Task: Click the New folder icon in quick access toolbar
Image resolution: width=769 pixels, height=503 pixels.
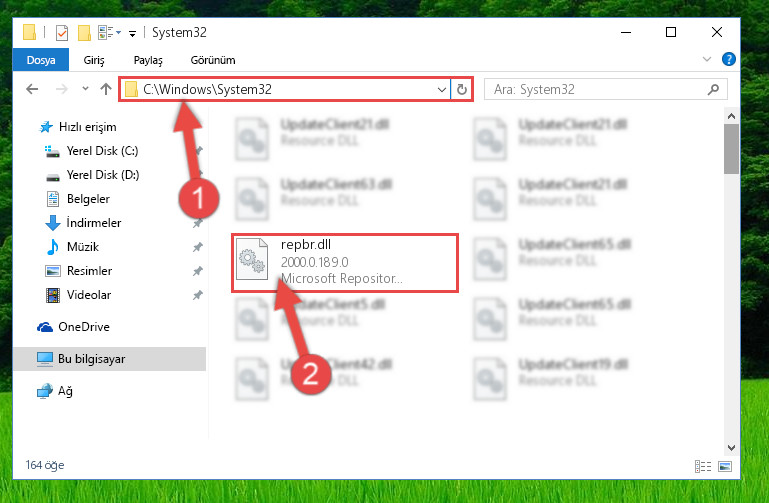Action: 84,33
